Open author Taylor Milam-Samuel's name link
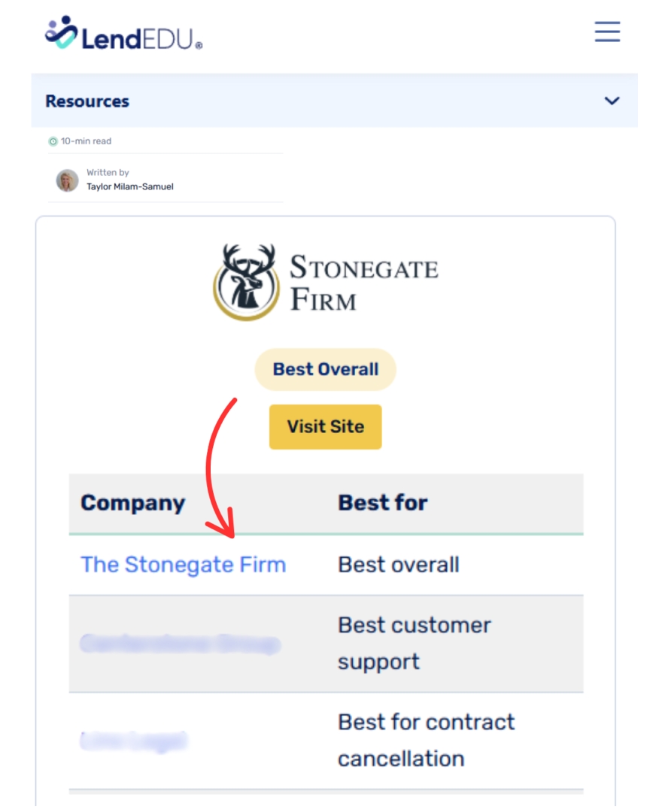Screen dimensions: 650x812 point(129,186)
